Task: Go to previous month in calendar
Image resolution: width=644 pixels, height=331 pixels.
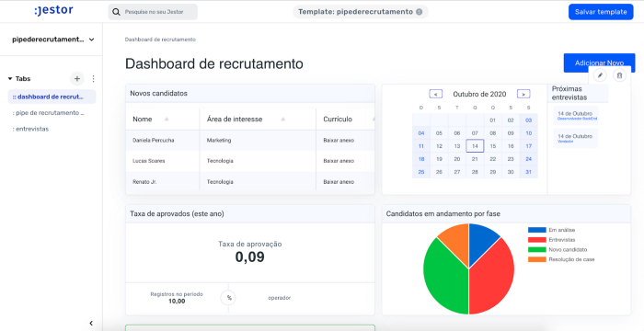Action: (436, 94)
